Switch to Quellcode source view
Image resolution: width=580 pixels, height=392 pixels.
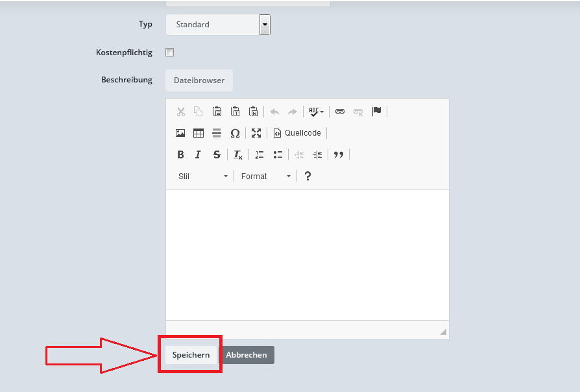tap(297, 133)
